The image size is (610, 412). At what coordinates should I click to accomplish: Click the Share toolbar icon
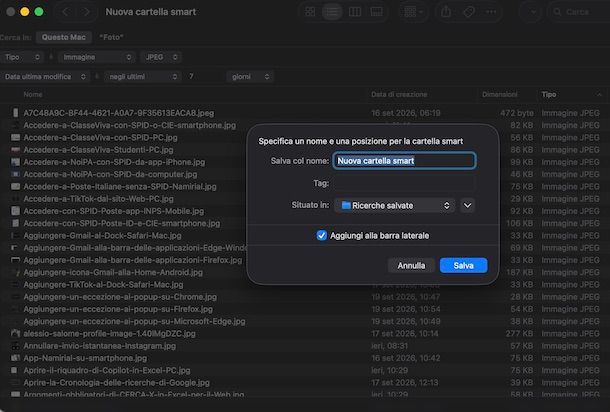pyautogui.click(x=446, y=12)
